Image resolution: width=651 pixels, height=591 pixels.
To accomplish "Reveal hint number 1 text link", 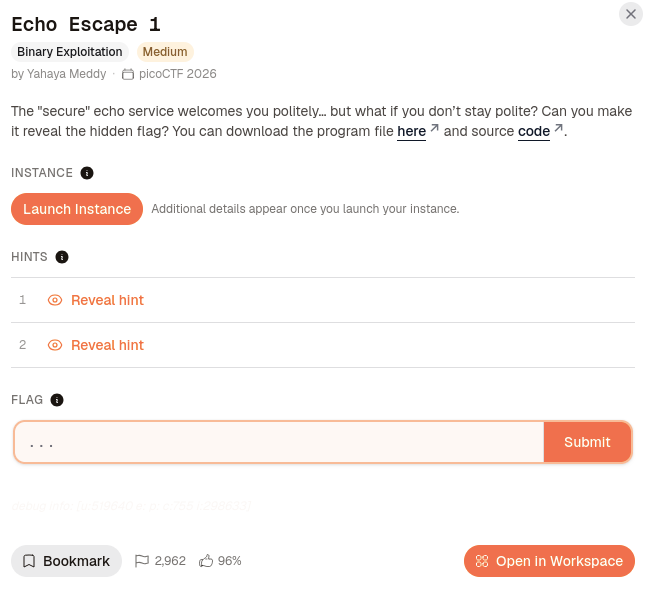I will pos(107,300).
